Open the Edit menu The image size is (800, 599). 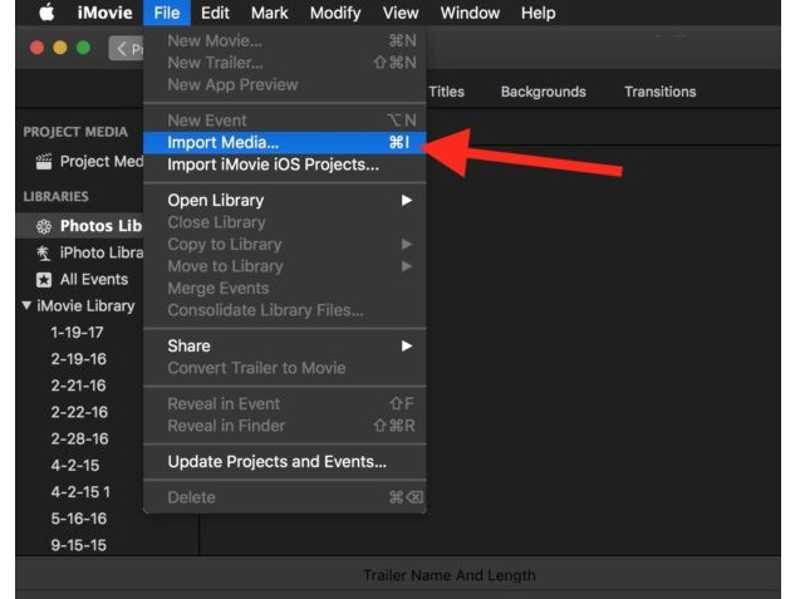point(215,12)
